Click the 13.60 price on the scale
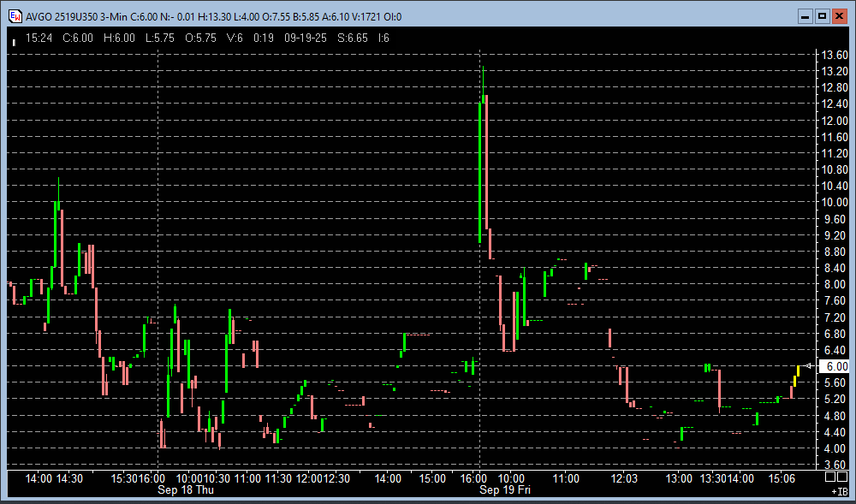Screen dimensions: 856x504 coord(835,56)
